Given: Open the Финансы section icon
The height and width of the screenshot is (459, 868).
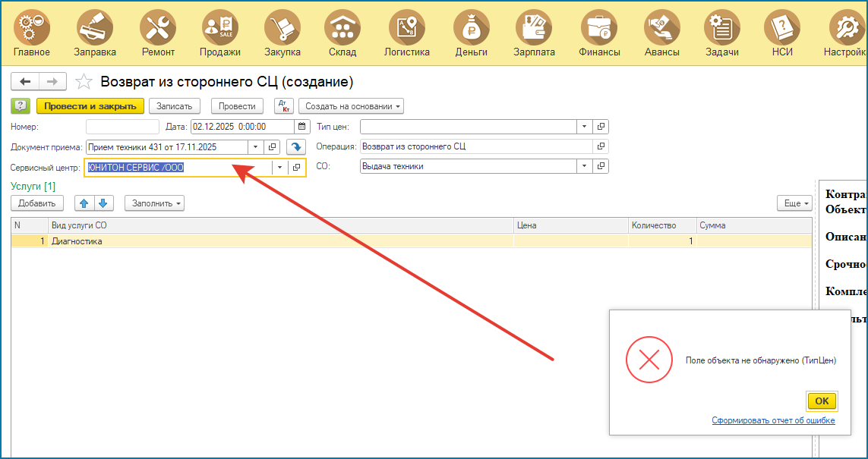Looking at the screenshot, I should (599, 27).
